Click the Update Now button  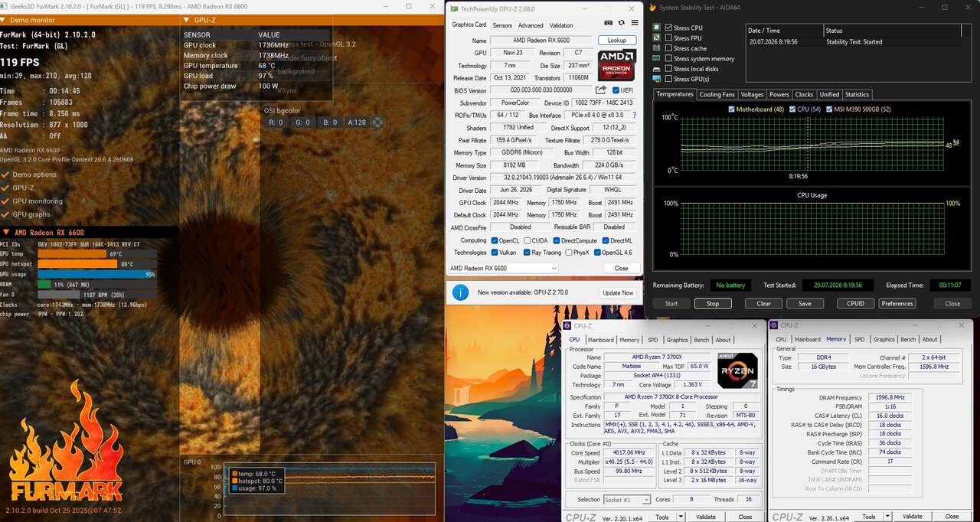618,292
